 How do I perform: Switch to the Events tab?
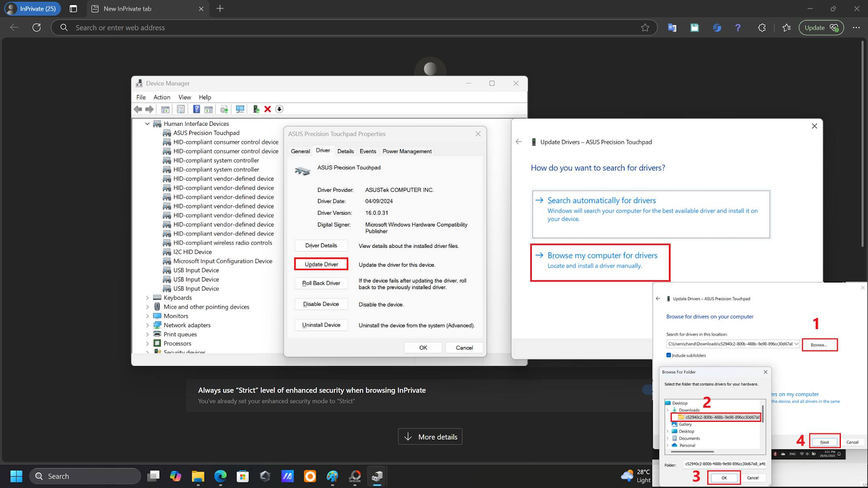pyautogui.click(x=368, y=151)
